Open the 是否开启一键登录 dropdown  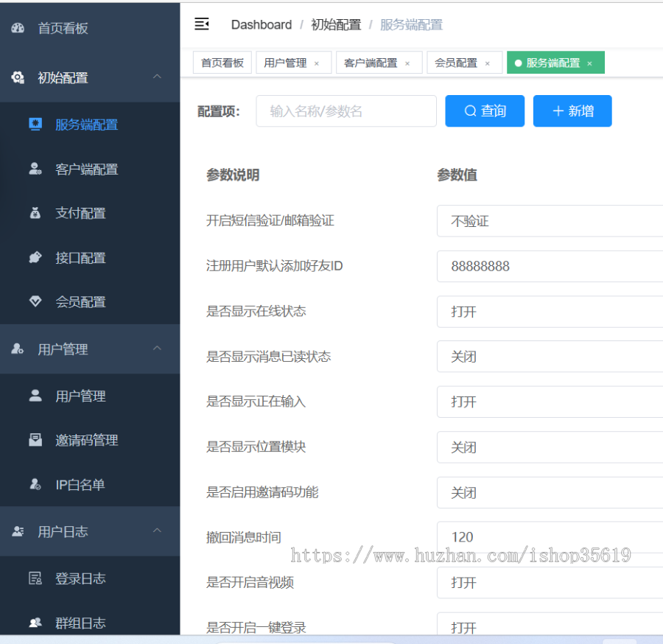click(550, 623)
